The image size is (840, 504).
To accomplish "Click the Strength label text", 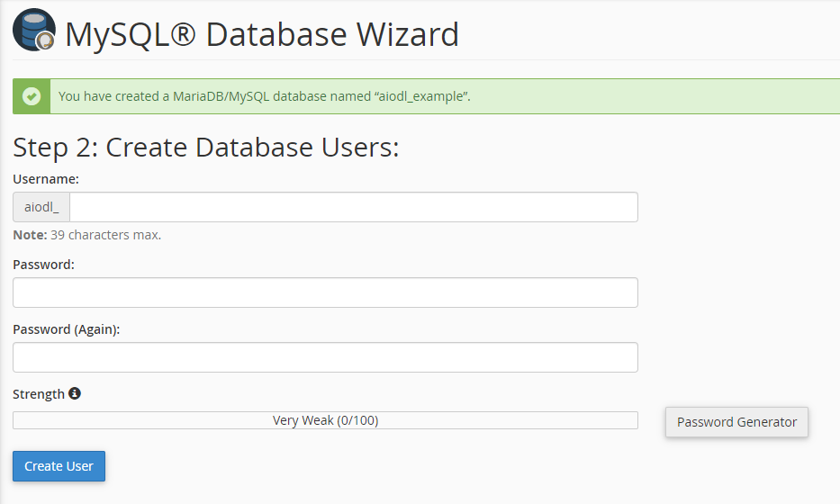I will [x=39, y=394].
